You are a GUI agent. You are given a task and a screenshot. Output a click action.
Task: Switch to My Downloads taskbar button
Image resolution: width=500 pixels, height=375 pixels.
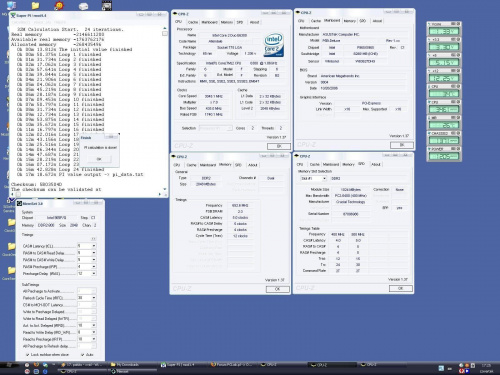click(133, 365)
